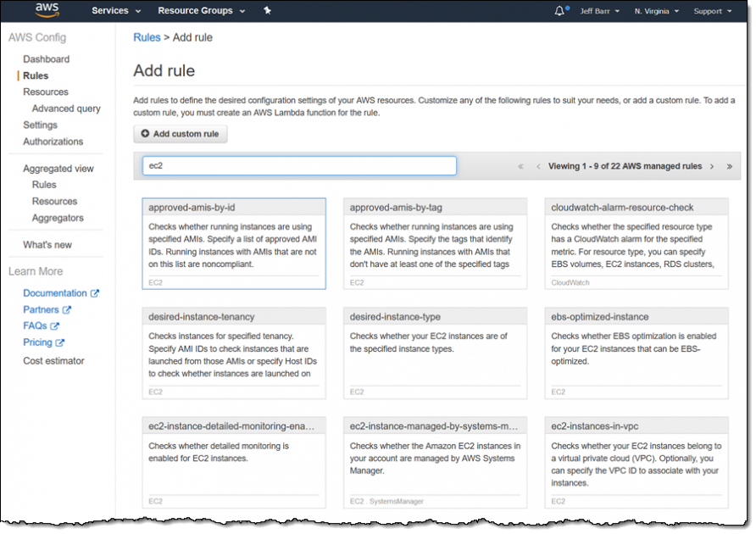The width and height of the screenshot is (756, 534).
Task: Click the pin star shortcut icon
Action: pyautogui.click(x=267, y=10)
